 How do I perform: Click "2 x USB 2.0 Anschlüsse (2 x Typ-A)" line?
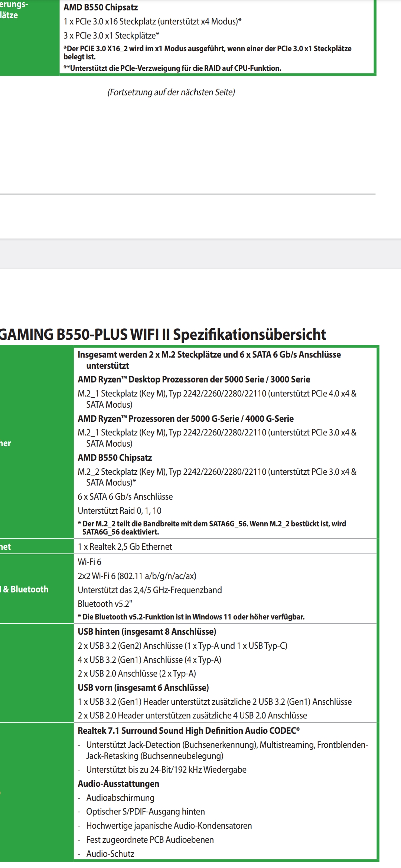(x=137, y=674)
